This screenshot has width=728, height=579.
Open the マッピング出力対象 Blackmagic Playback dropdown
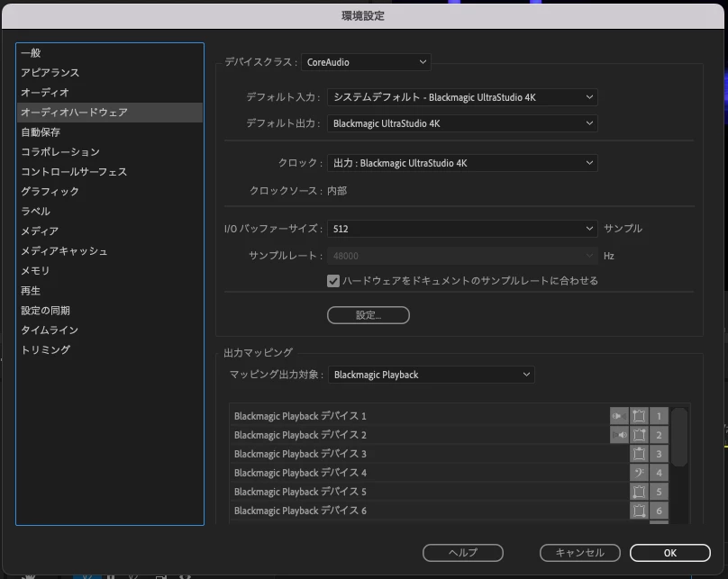pos(432,375)
